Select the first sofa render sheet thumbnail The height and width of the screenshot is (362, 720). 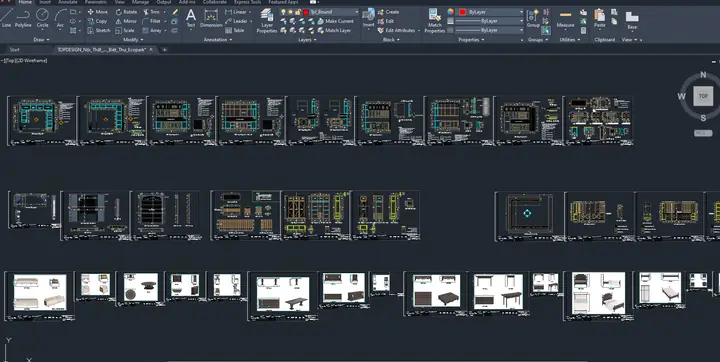40,295
